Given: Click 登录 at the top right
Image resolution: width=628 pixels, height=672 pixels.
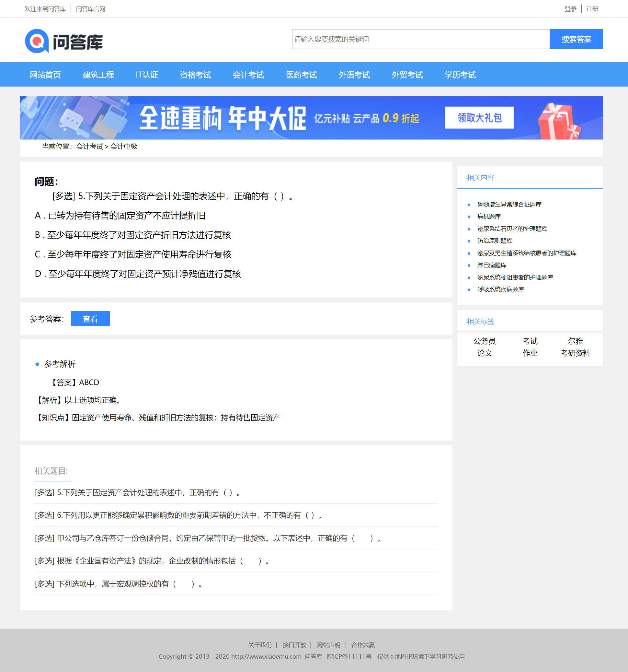Looking at the screenshot, I should click(571, 9).
